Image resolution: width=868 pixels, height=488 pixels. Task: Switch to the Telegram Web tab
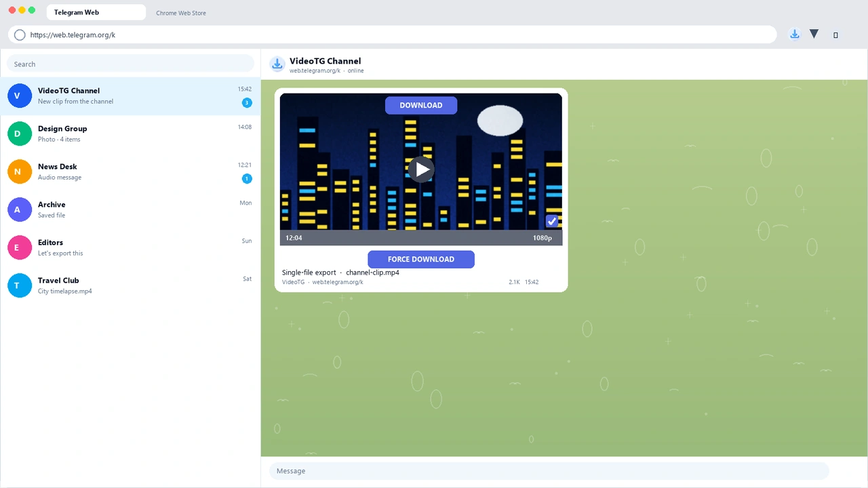tap(96, 12)
